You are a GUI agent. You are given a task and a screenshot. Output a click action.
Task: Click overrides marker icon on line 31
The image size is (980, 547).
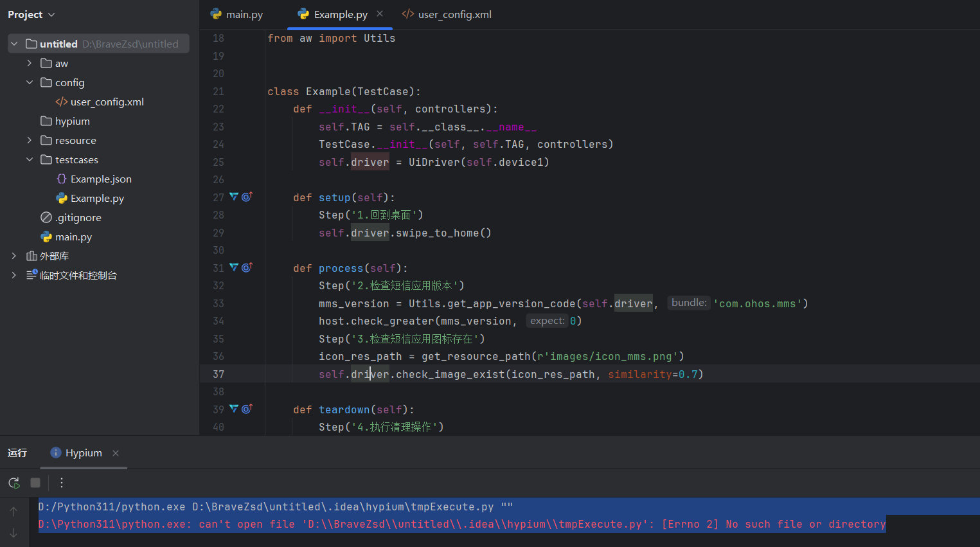247,267
